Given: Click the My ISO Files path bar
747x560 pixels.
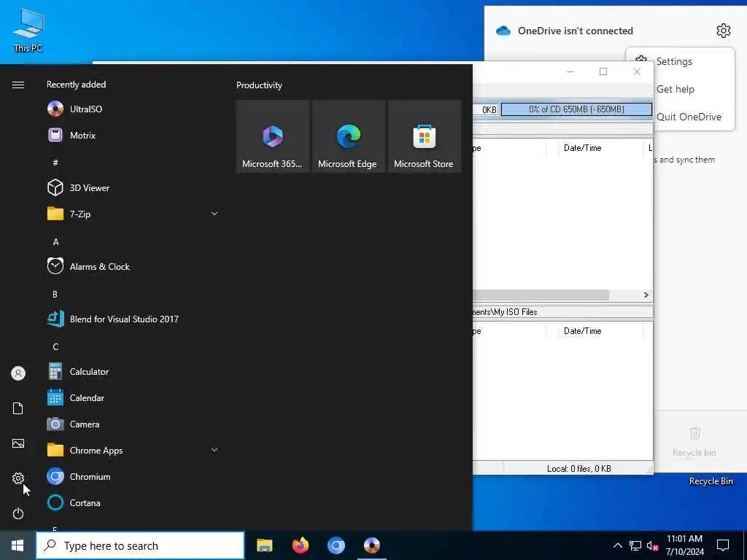Looking at the screenshot, I should pyautogui.click(x=562, y=312).
